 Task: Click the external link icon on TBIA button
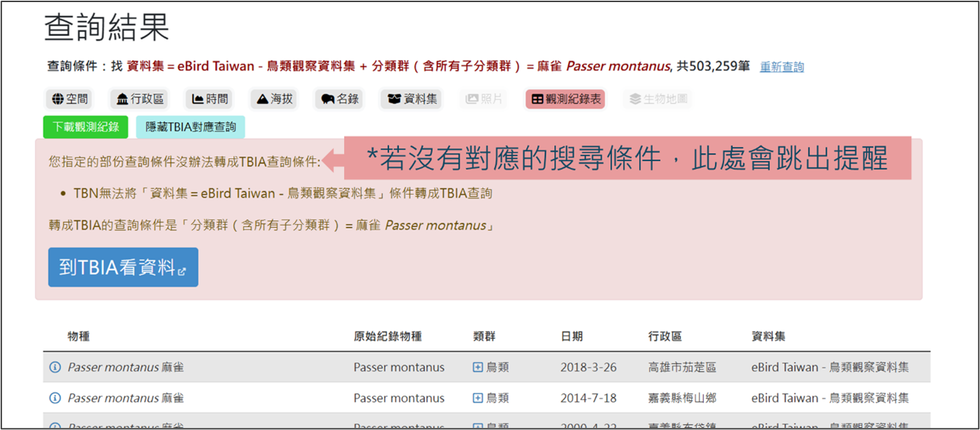pos(182,271)
